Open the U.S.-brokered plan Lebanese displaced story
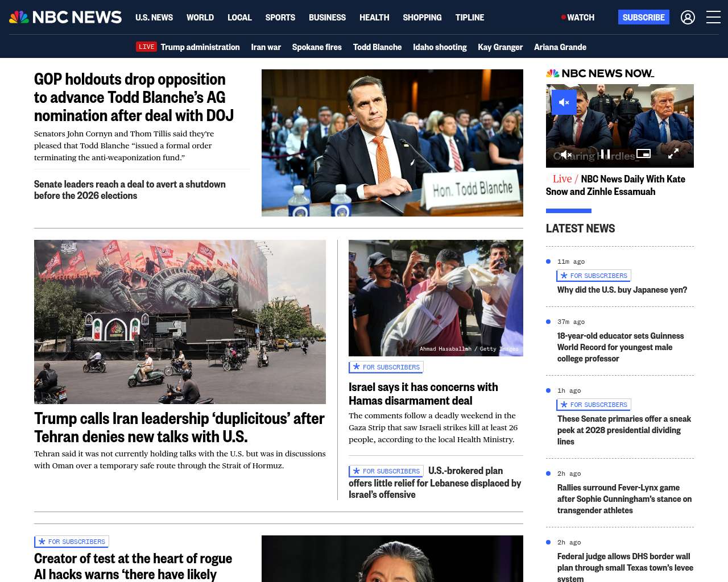728x582 pixels. (436, 483)
